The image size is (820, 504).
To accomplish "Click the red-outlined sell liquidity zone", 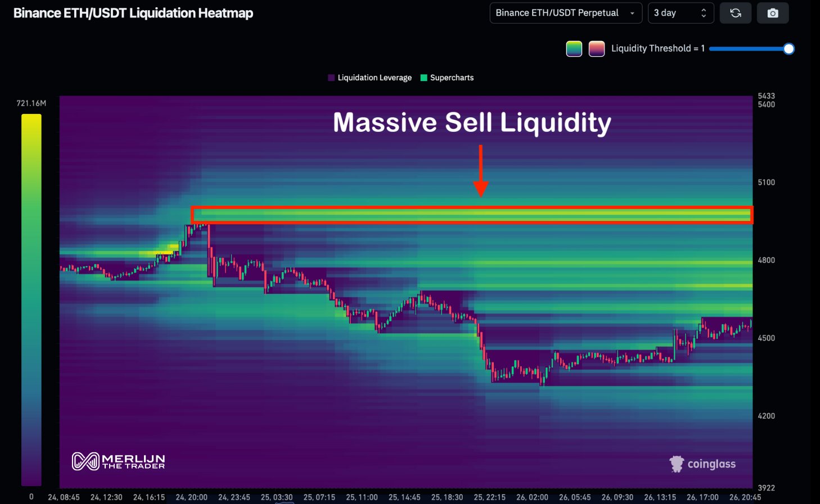I will click(x=471, y=215).
